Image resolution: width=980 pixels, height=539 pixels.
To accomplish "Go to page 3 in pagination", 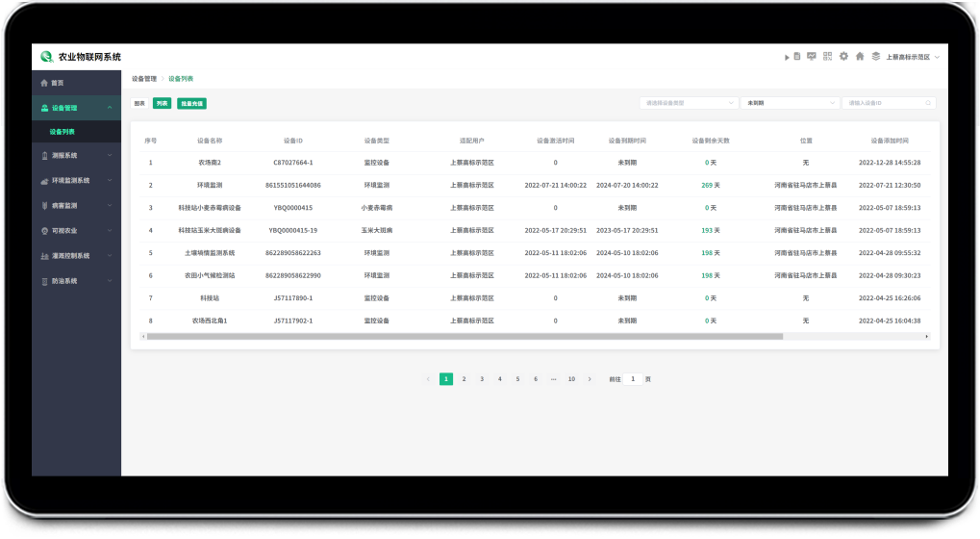I will click(x=482, y=379).
